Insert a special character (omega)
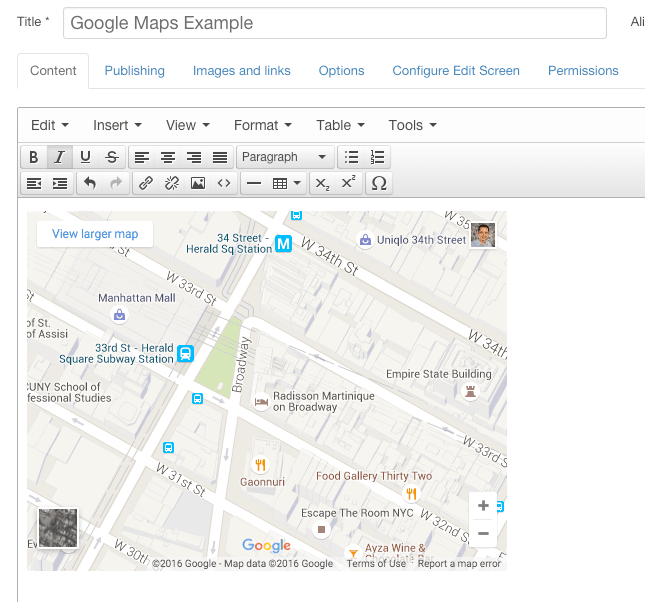Image resolution: width=645 pixels, height=602 pixels. [379, 183]
